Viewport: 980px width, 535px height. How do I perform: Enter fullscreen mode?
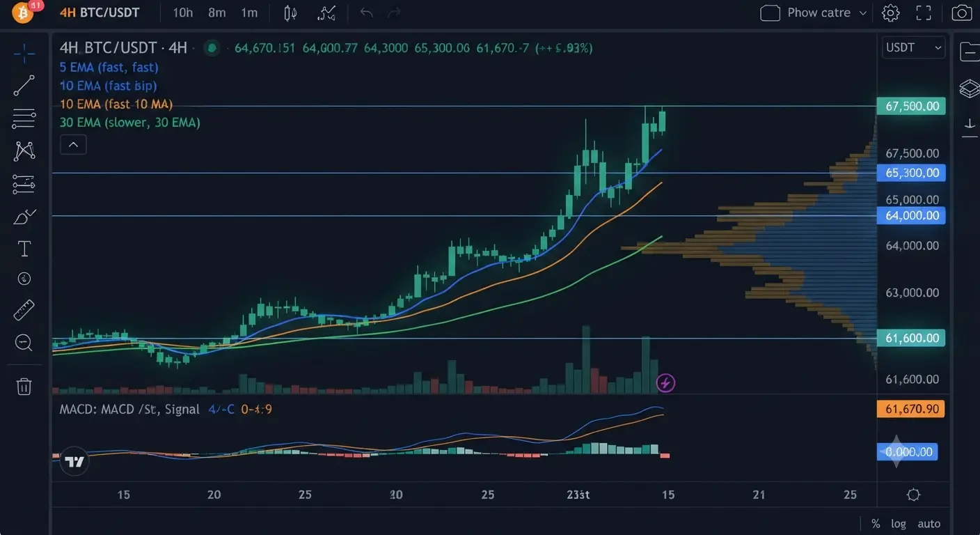[924, 13]
